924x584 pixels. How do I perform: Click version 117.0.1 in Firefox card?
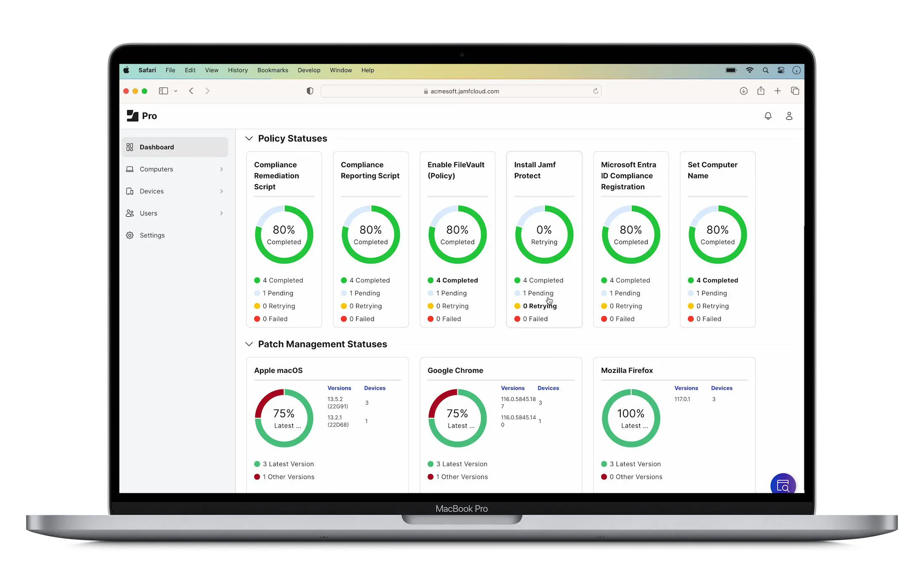[x=682, y=399]
